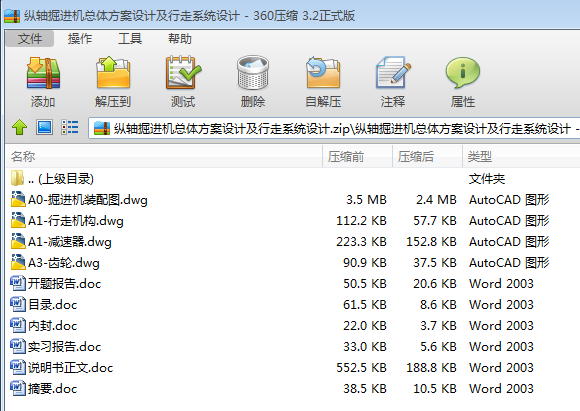Viewport: 580px width, 411px height.
Task: Click Word icon of 开题报告.doc
Action: (18, 283)
